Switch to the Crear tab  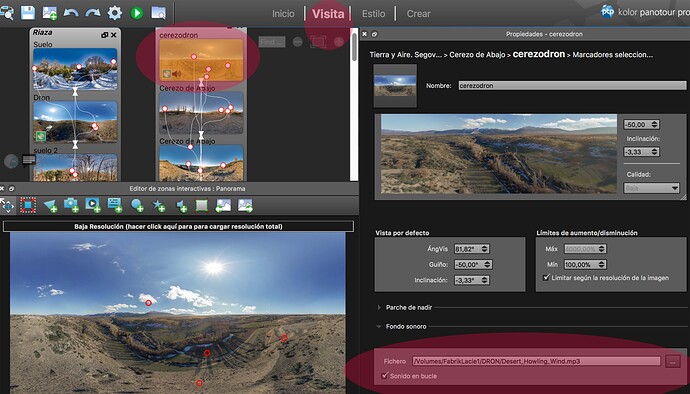[x=418, y=14]
